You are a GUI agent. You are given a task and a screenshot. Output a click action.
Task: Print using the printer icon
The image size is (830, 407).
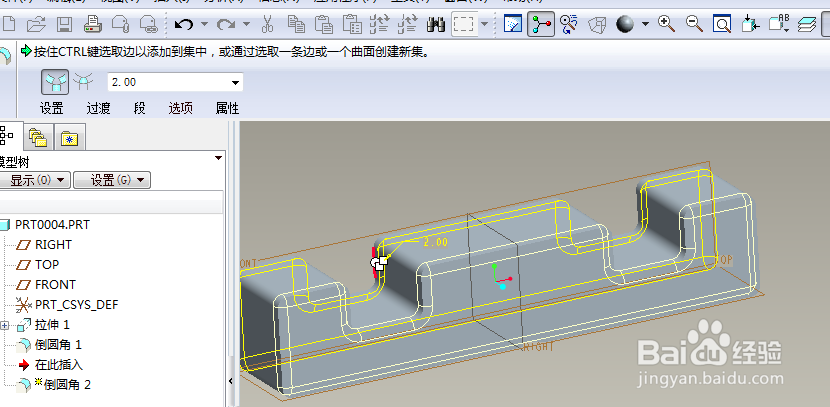94,24
